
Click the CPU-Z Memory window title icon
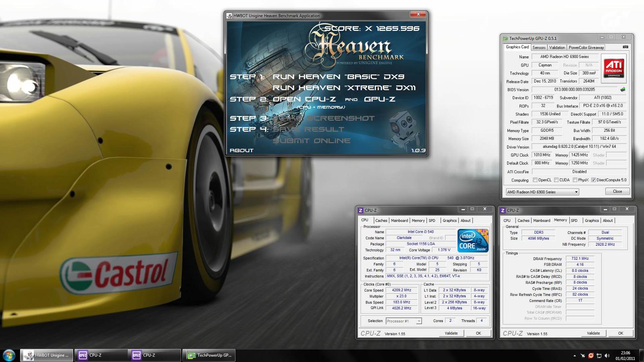(x=503, y=210)
